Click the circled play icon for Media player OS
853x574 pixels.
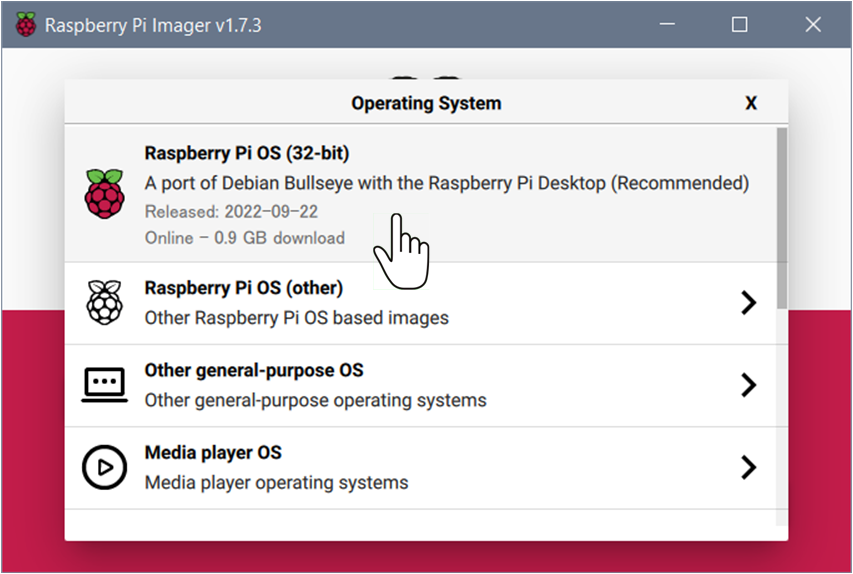click(104, 467)
